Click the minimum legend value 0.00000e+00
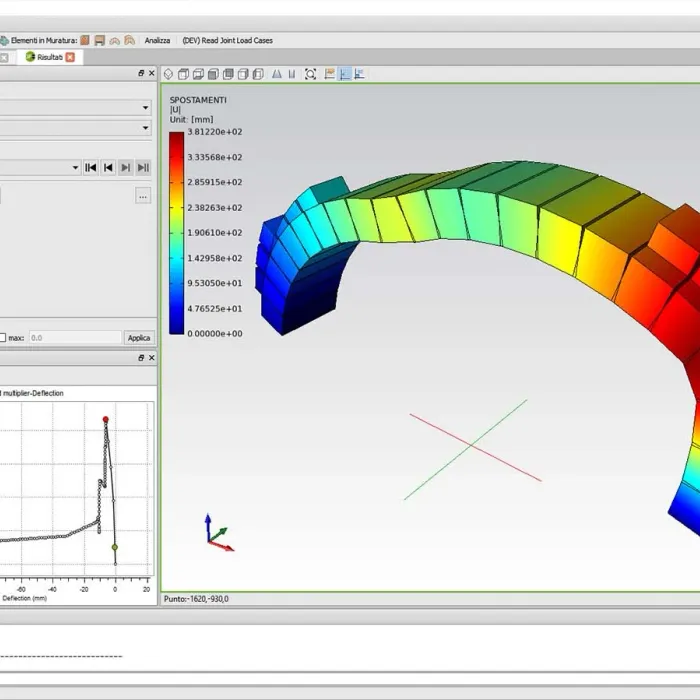Screen dimensions: 700x700 215,334
